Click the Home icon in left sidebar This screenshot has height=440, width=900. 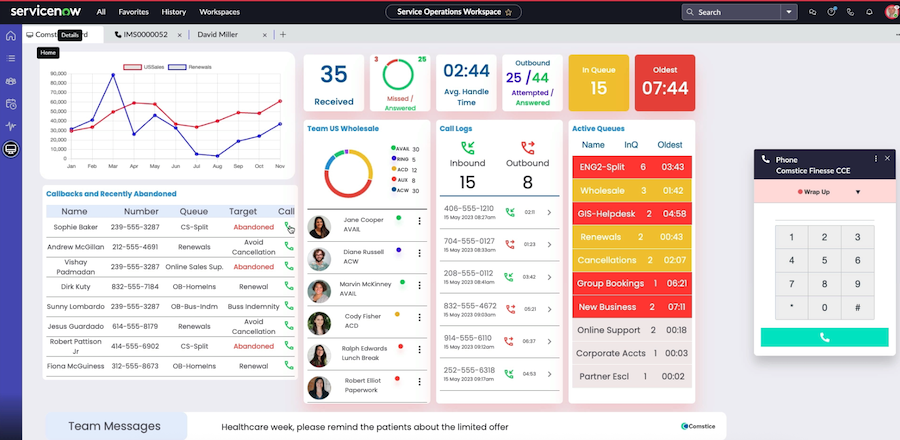click(11, 35)
